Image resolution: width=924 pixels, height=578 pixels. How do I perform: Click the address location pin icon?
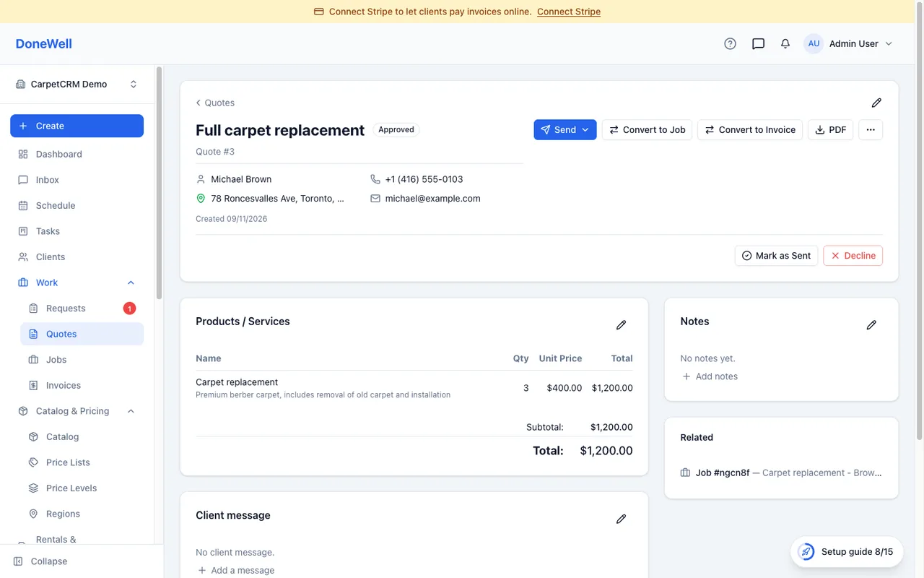201,199
